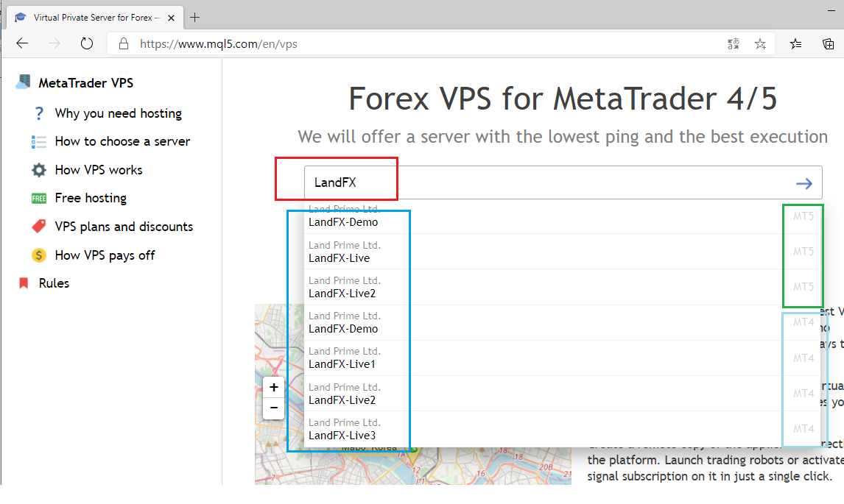Click the list icon beside How to choose a server

39,141
